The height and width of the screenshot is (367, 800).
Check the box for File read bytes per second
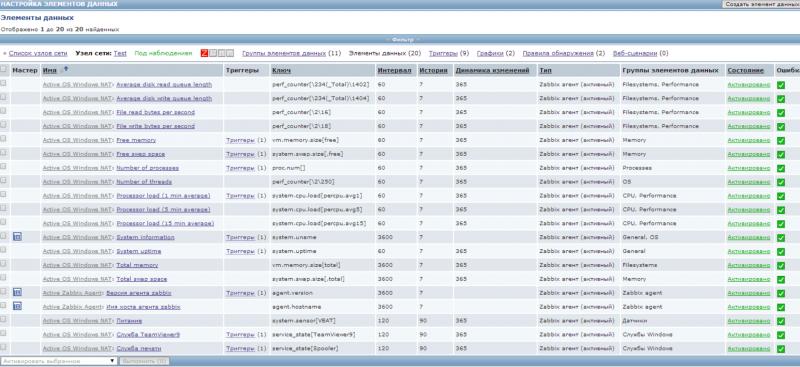[4, 111]
